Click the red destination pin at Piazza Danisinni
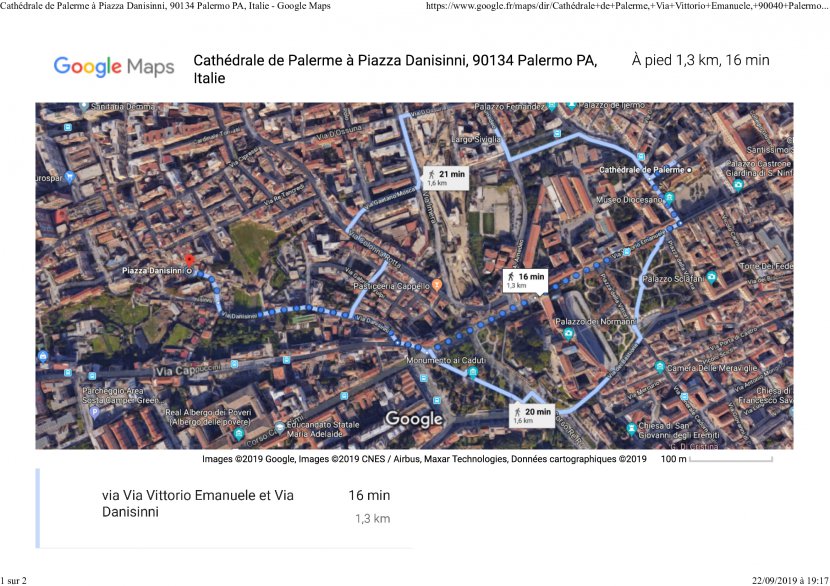The image size is (830, 586). tap(189, 261)
